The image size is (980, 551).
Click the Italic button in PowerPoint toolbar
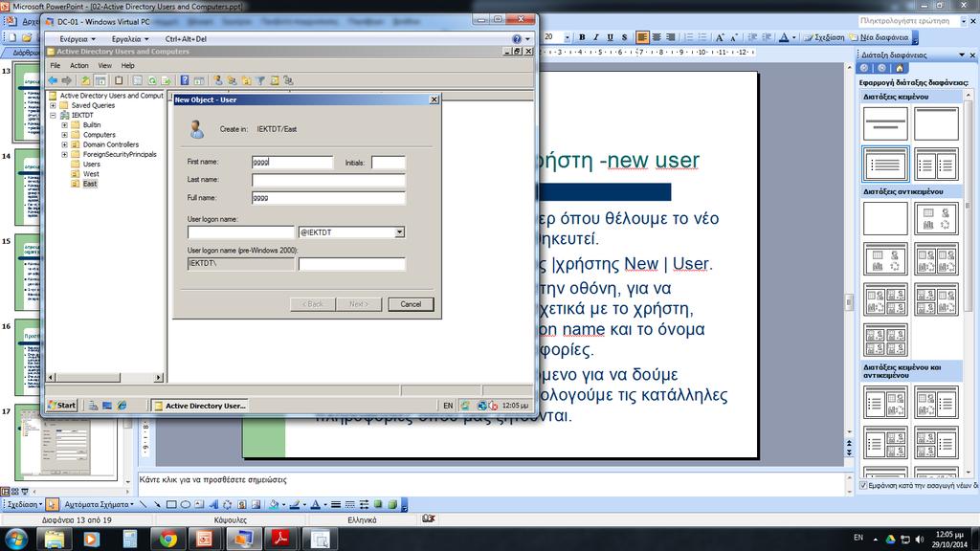coord(596,37)
